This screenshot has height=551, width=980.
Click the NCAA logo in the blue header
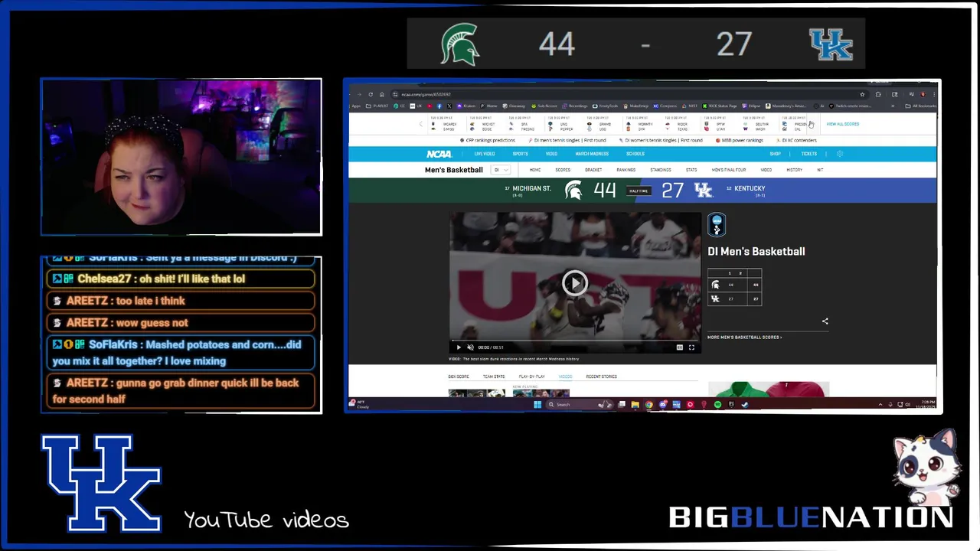pyautogui.click(x=439, y=154)
